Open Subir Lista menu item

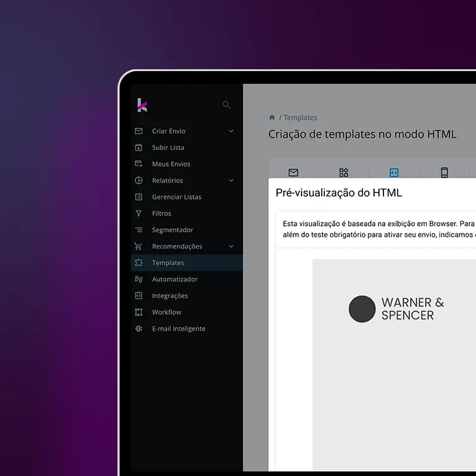(x=167, y=147)
